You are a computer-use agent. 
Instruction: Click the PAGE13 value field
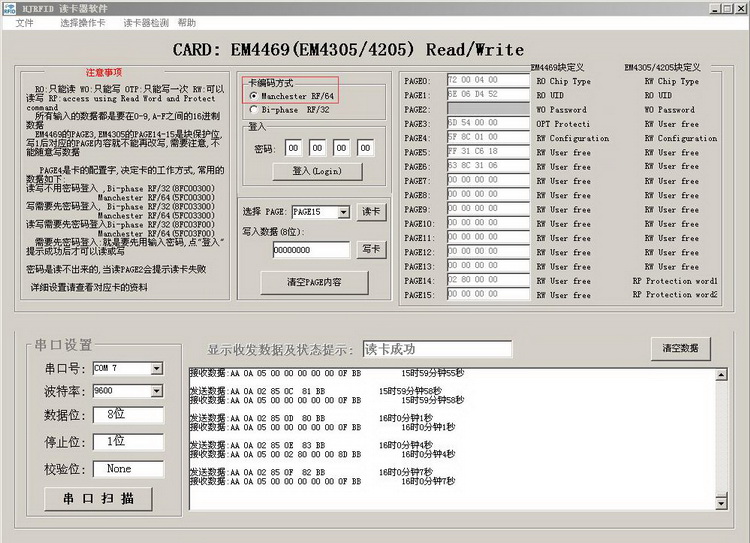(x=488, y=266)
